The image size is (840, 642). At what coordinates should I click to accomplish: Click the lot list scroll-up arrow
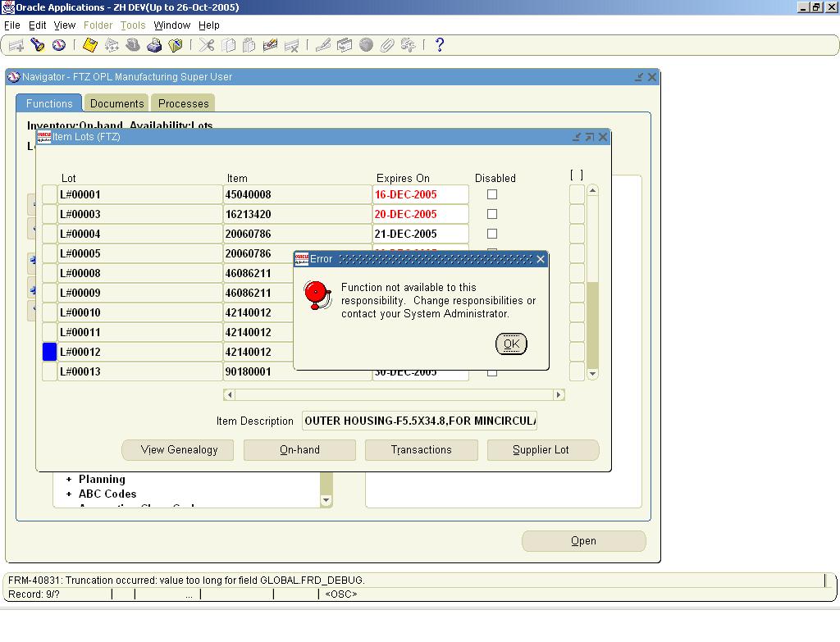click(592, 190)
